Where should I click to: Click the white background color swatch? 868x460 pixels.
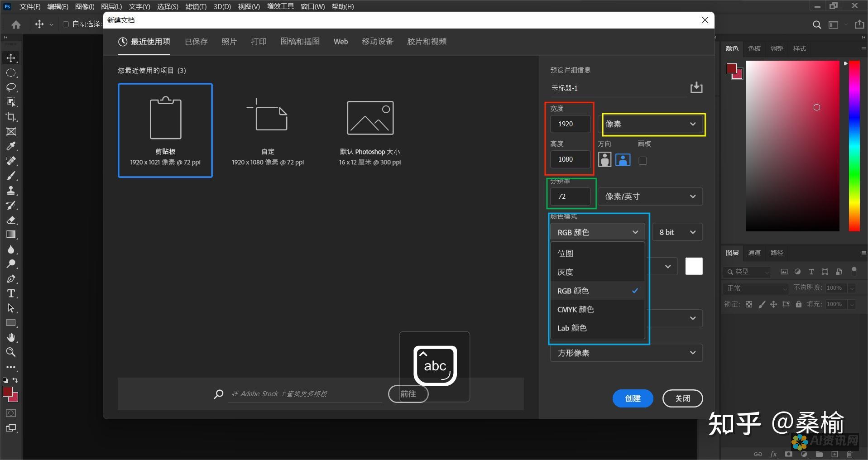pyautogui.click(x=694, y=266)
